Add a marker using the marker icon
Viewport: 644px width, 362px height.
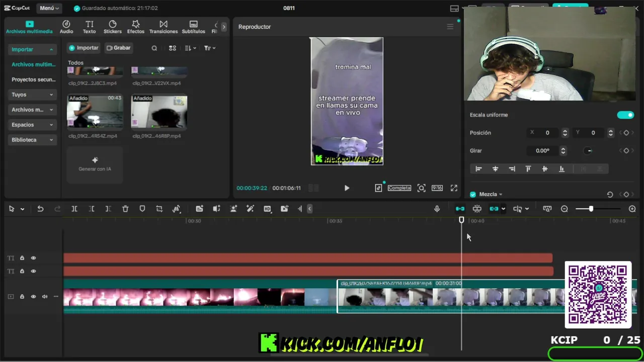click(x=142, y=209)
